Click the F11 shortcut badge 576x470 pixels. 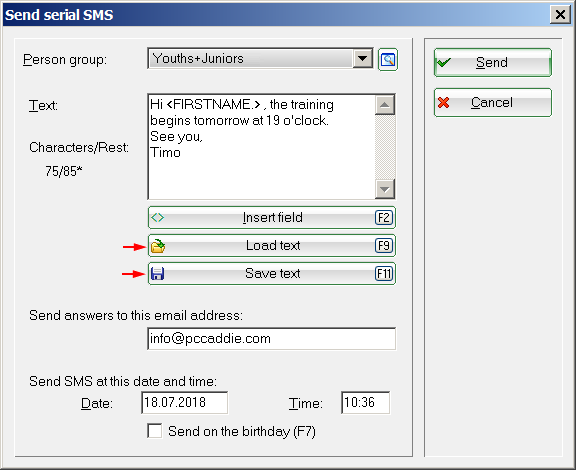384,274
